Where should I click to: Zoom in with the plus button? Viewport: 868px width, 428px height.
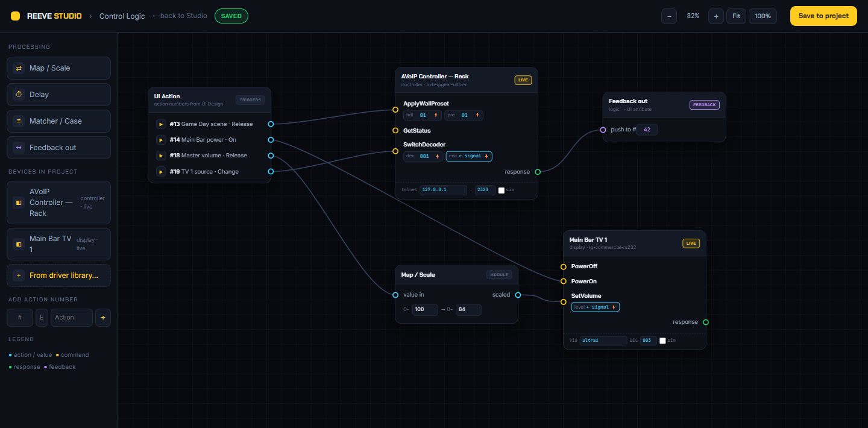(x=716, y=16)
